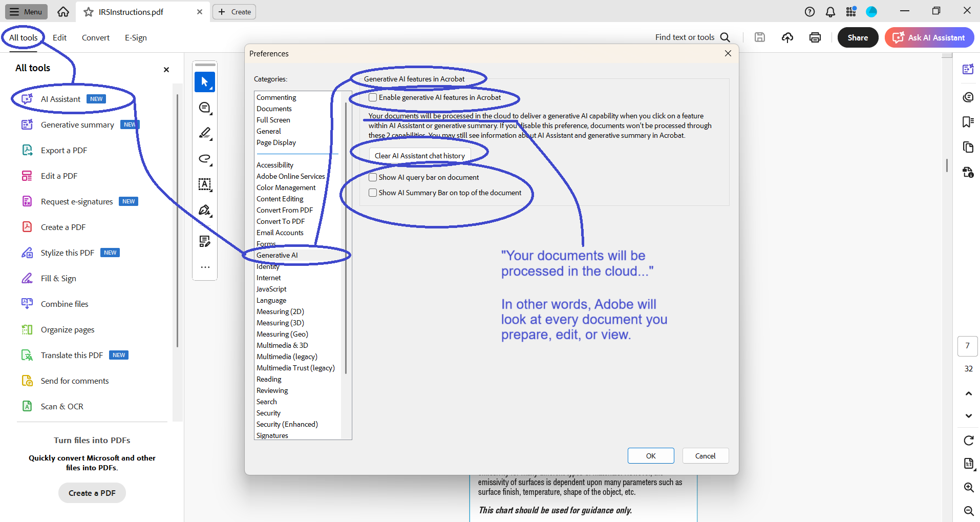Click the Create new tab button
Image resolution: width=980 pixels, height=522 pixels.
point(235,12)
